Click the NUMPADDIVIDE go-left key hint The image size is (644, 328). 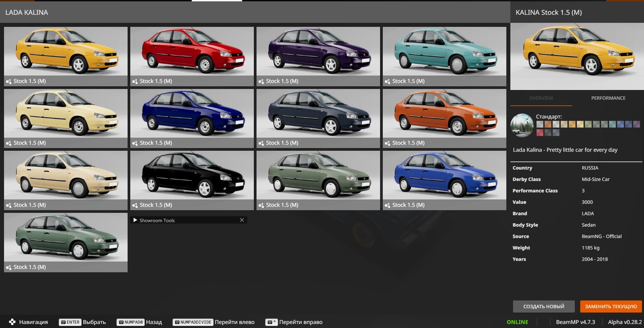193,322
